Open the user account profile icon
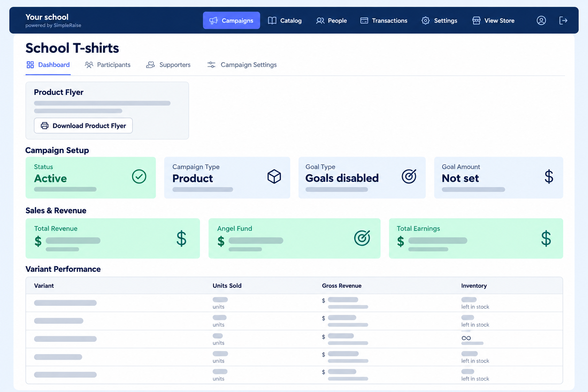This screenshot has width=588, height=392. 541,20
